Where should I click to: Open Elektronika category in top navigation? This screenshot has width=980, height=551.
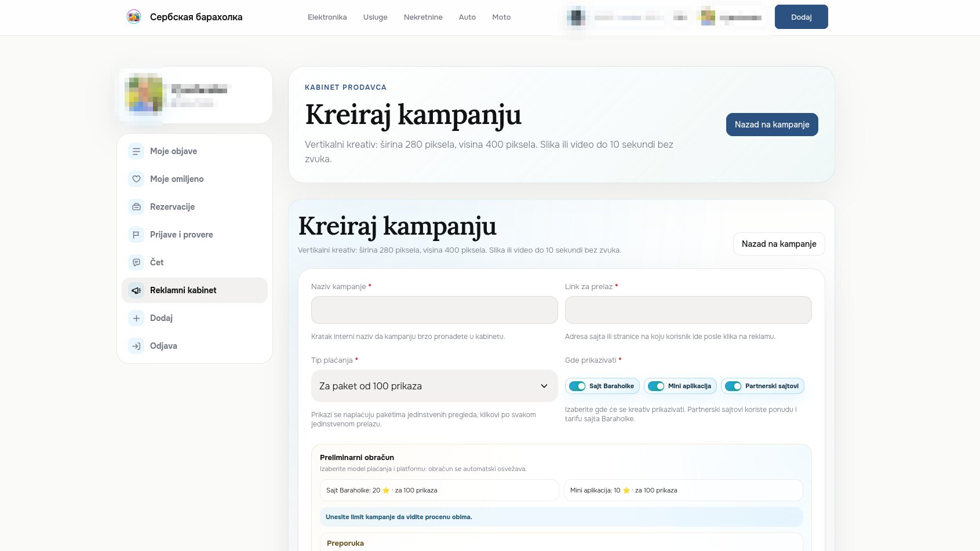(x=327, y=17)
